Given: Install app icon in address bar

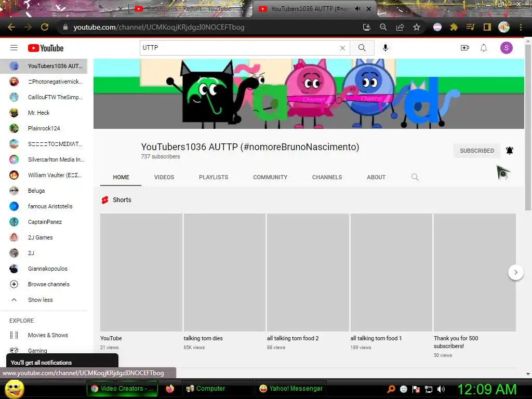Looking at the screenshot, I should coord(366,27).
